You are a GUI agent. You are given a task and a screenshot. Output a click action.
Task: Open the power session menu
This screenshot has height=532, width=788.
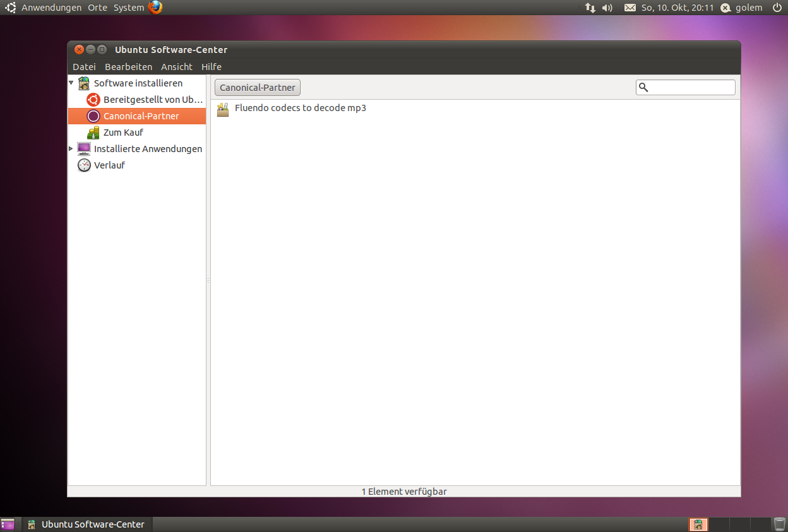point(777,8)
